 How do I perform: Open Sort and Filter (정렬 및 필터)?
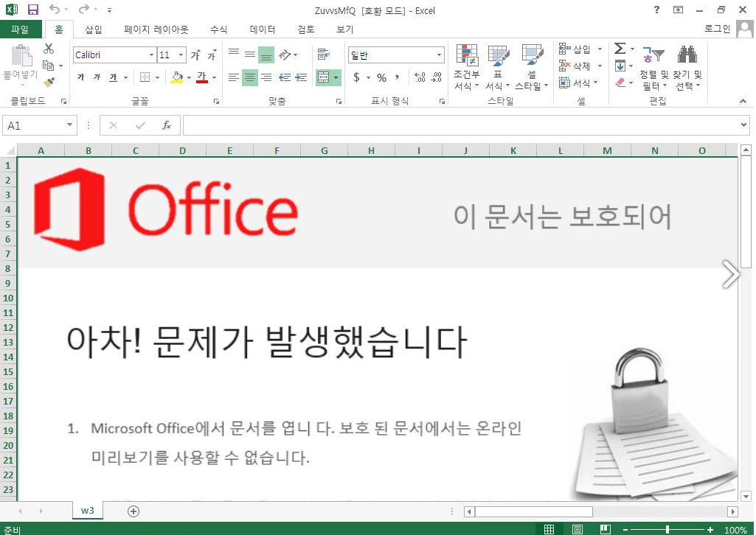[653, 67]
